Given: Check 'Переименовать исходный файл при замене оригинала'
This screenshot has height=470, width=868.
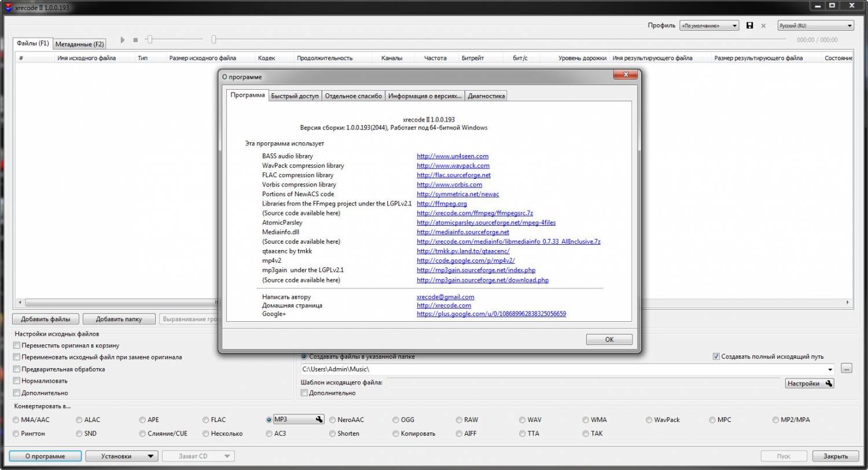Looking at the screenshot, I should click(17, 357).
